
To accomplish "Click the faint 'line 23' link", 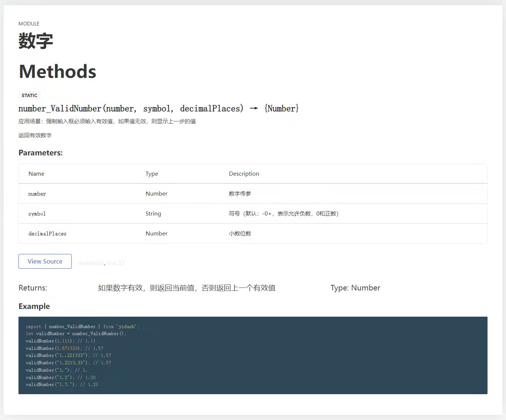I will point(116,263).
